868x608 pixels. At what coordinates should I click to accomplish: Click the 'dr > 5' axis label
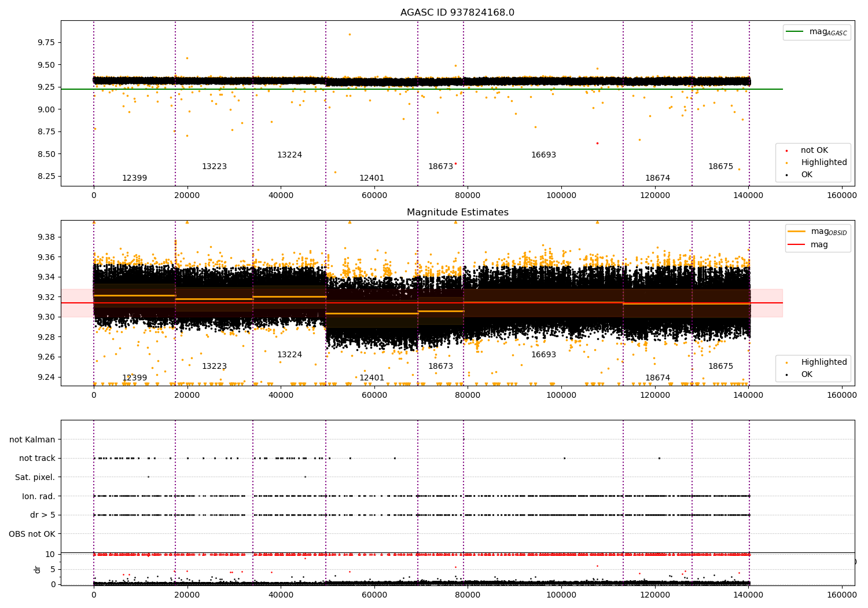[x=43, y=515]
